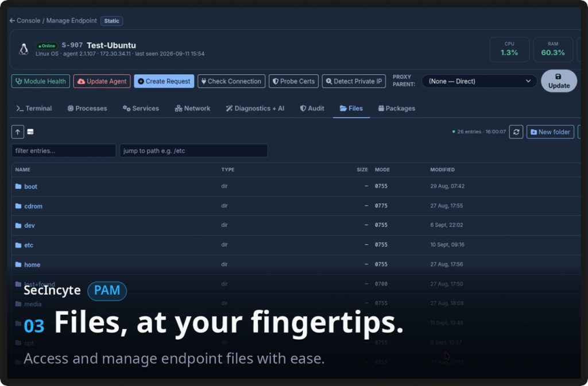
Task: Open the Diagnostics + AI tab
Action: pyautogui.click(x=255, y=109)
